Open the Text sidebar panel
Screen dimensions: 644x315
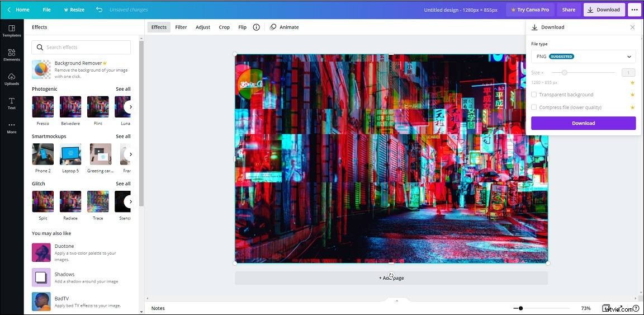pyautogui.click(x=12, y=103)
